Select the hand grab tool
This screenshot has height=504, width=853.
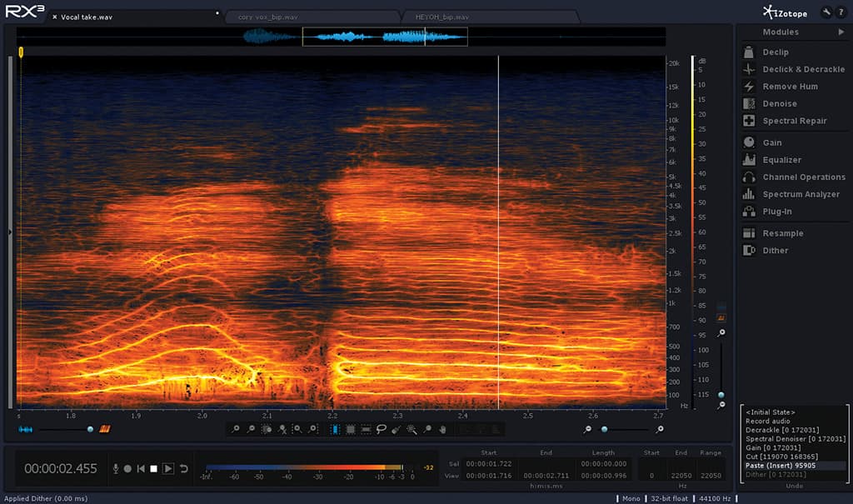443,429
